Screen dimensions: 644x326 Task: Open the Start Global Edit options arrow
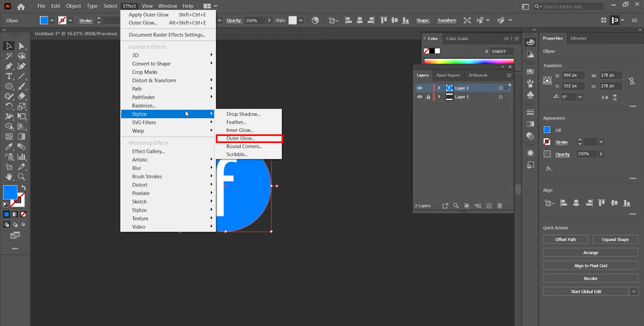pyautogui.click(x=634, y=291)
